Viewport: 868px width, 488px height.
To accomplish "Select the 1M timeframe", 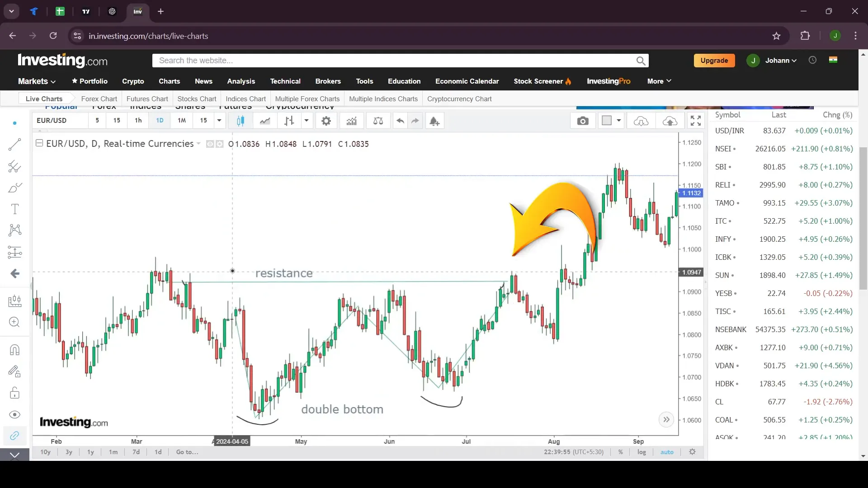I will pyautogui.click(x=182, y=121).
